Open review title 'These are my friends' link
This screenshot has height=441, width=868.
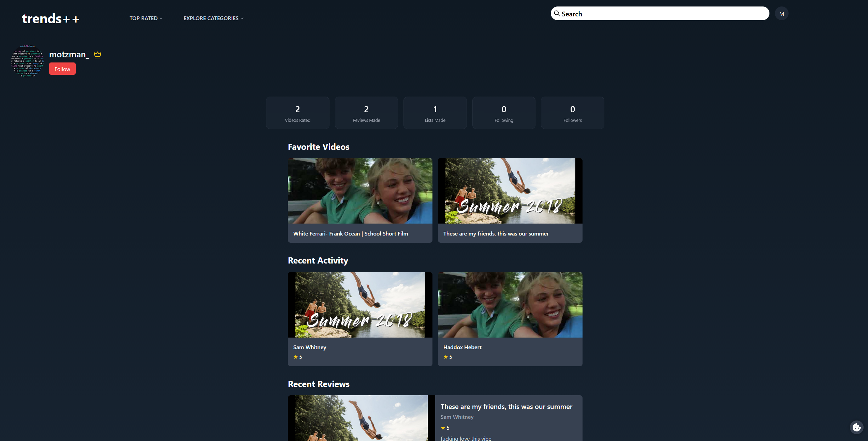pos(506,406)
